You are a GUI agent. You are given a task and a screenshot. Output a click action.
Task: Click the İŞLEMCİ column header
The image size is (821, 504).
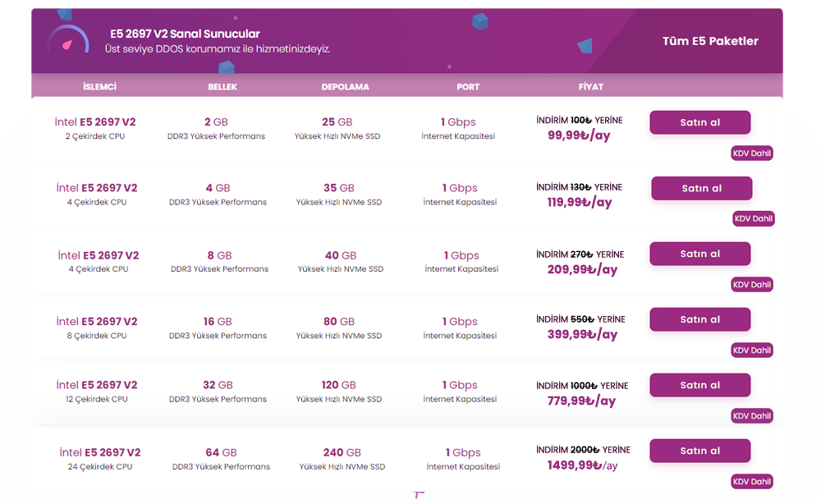pos(99,86)
